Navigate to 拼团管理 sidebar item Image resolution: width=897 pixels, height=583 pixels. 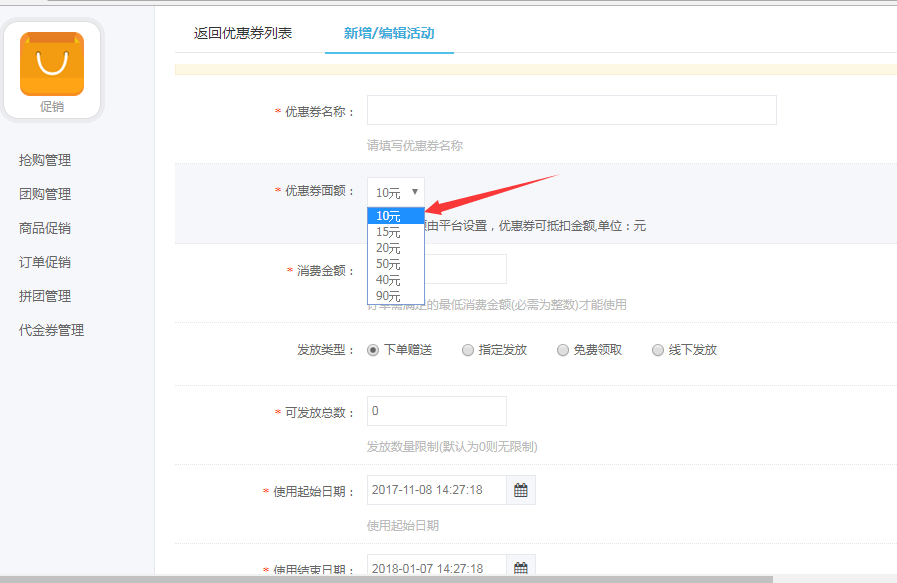click(45, 296)
